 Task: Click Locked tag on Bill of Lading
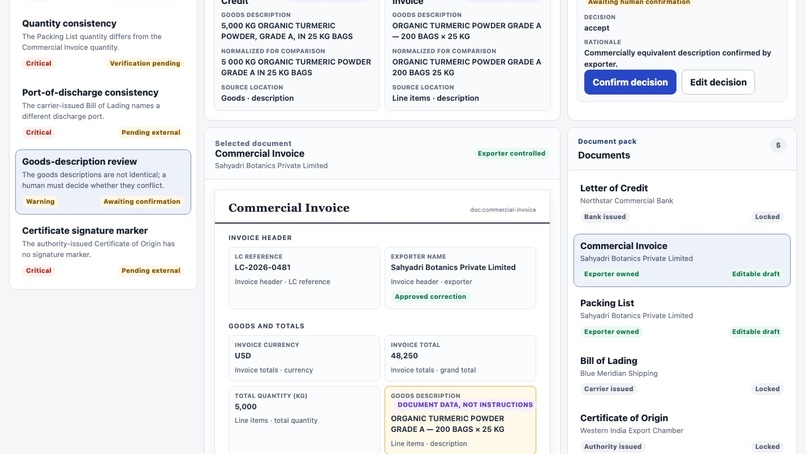click(x=767, y=389)
